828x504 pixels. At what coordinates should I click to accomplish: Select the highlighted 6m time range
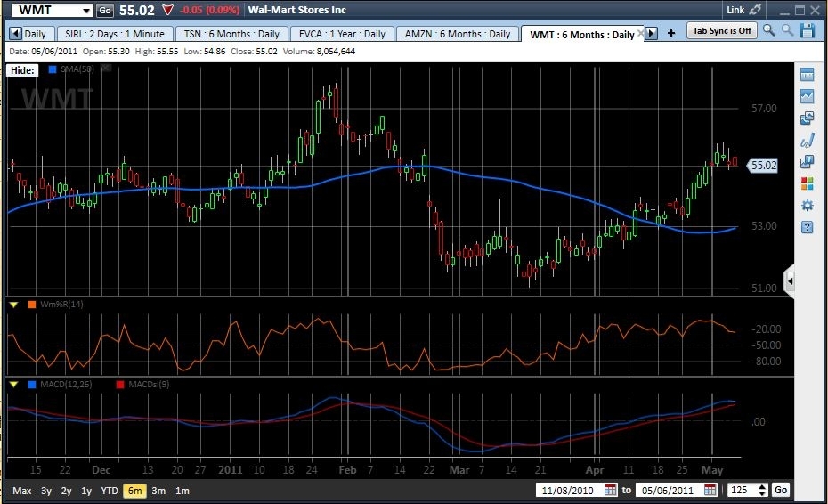pos(134,491)
